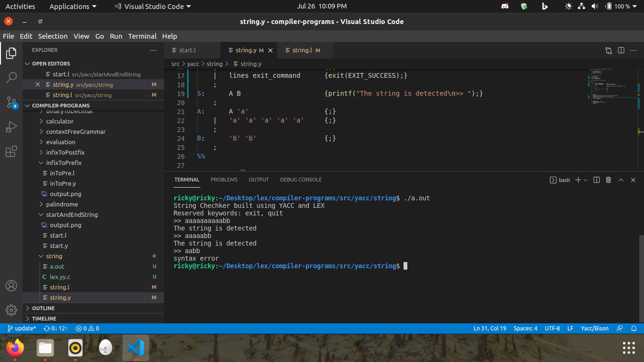The image size is (644, 362).
Task: Open the Edit menu
Action: (x=26, y=36)
